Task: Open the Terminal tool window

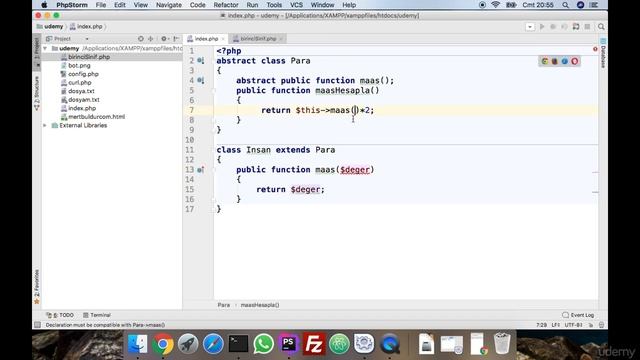Action: (x=97, y=315)
